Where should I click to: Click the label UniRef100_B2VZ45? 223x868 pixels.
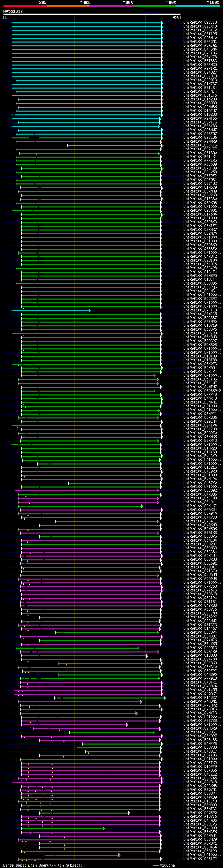[x=200, y=778]
